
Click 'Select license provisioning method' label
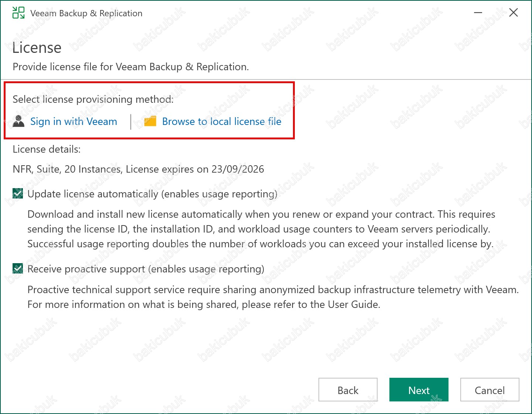93,99
